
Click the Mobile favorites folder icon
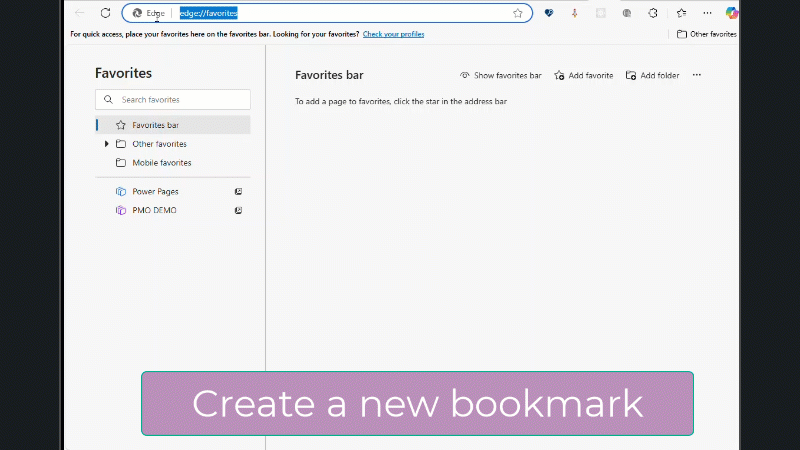(121, 163)
